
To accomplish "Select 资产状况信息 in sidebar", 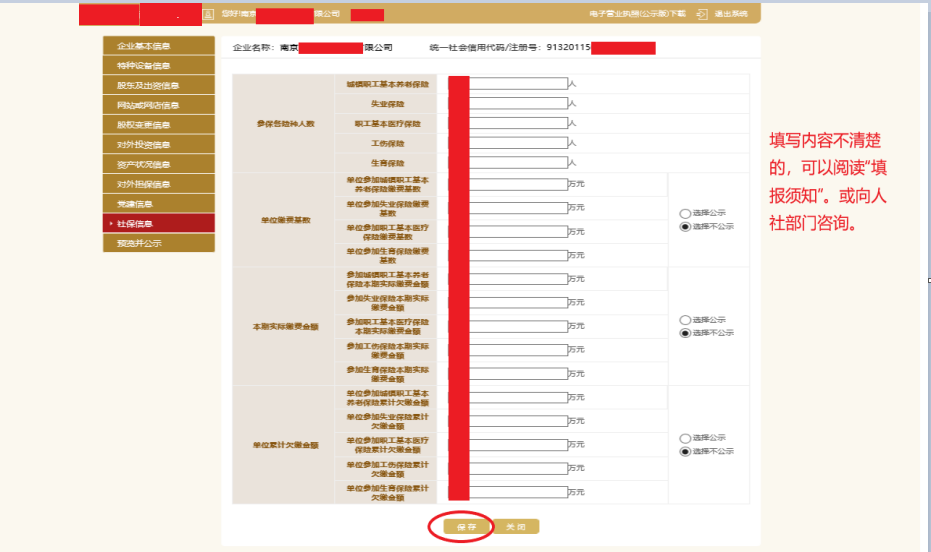I will (x=159, y=164).
